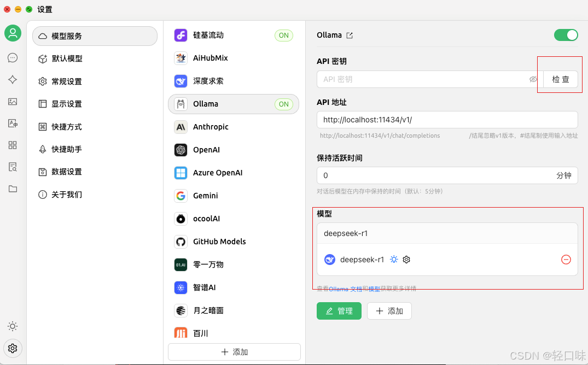The width and height of the screenshot is (588, 365).
Task: Open Ollama external website link icon
Action: tap(350, 35)
